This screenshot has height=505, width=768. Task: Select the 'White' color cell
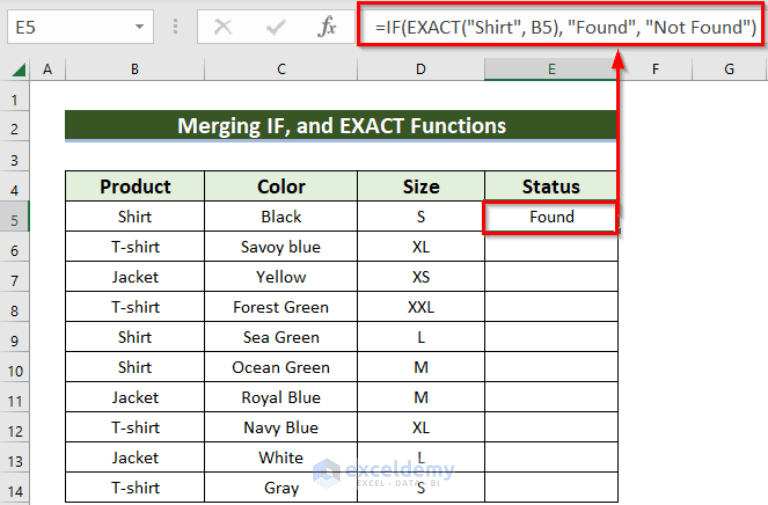click(281, 458)
